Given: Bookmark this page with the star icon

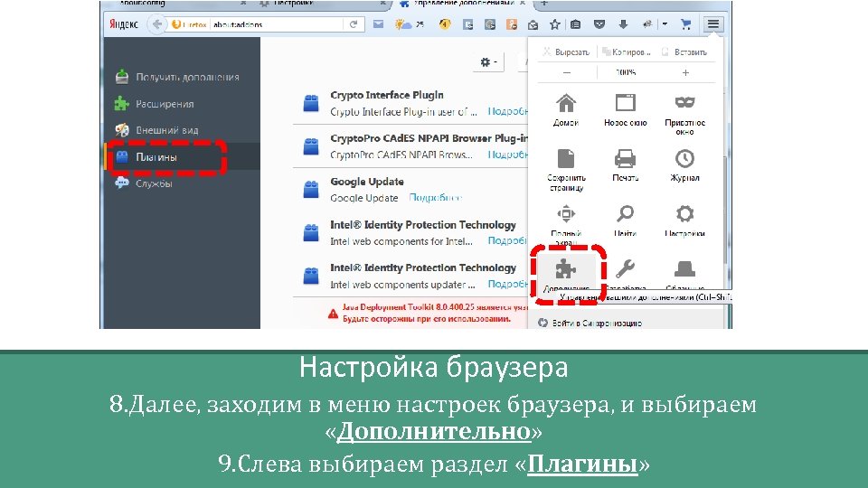Looking at the screenshot, I should (554, 24).
